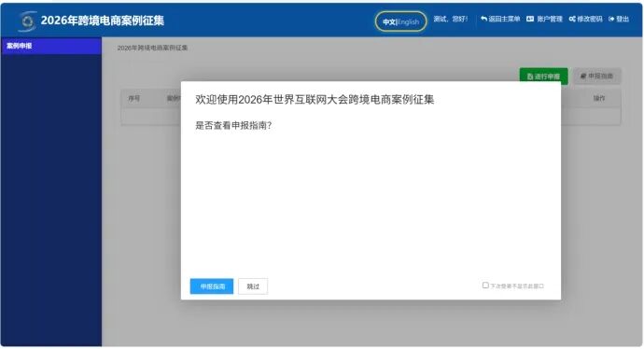
Task: Click the green 进行申报 button
Action: pyautogui.click(x=544, y=77)
